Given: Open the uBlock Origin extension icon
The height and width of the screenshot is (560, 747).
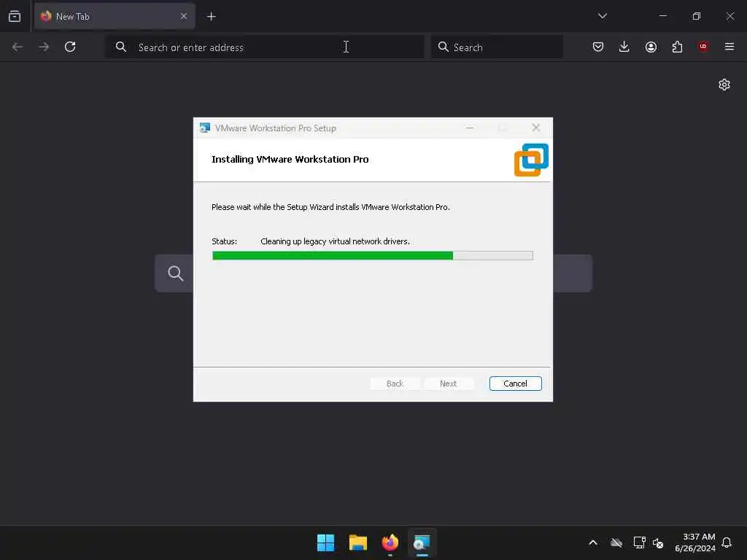Looking at the screenshot, I should 703,47.
